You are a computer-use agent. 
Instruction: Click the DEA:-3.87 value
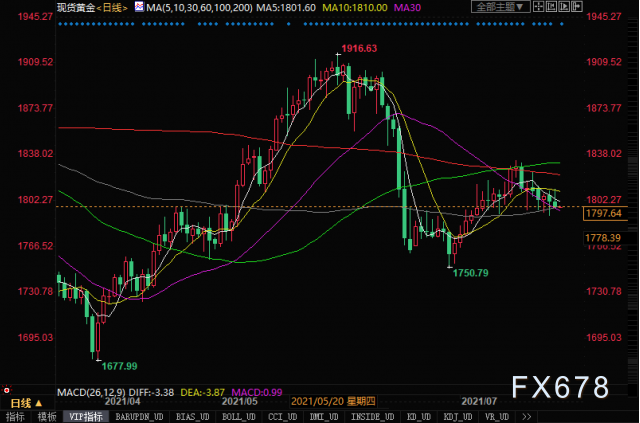(x=203, y=392)
